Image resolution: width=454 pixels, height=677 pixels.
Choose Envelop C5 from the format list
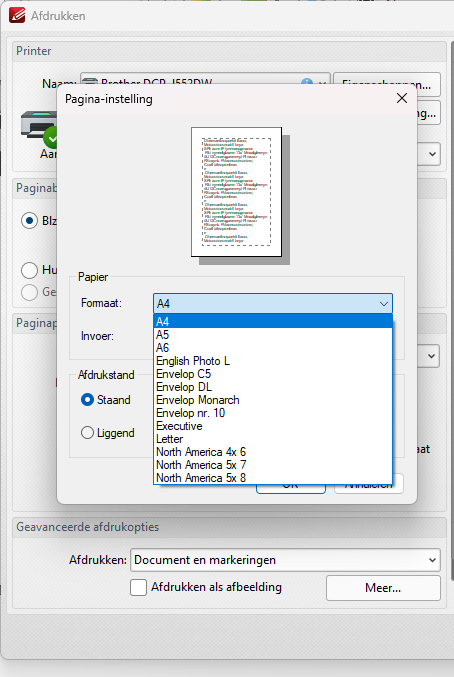click(x=273, y=374)
